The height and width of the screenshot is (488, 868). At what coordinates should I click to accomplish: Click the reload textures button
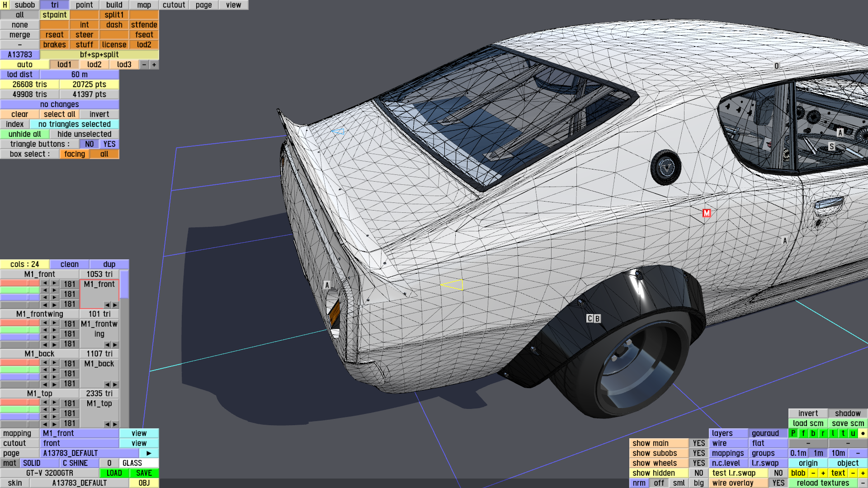coord(823,483)
